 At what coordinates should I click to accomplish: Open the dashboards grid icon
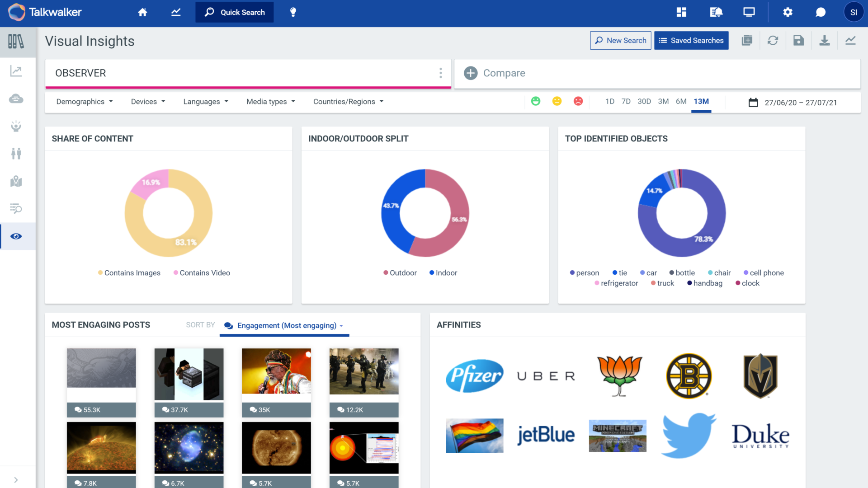[681, 12]
